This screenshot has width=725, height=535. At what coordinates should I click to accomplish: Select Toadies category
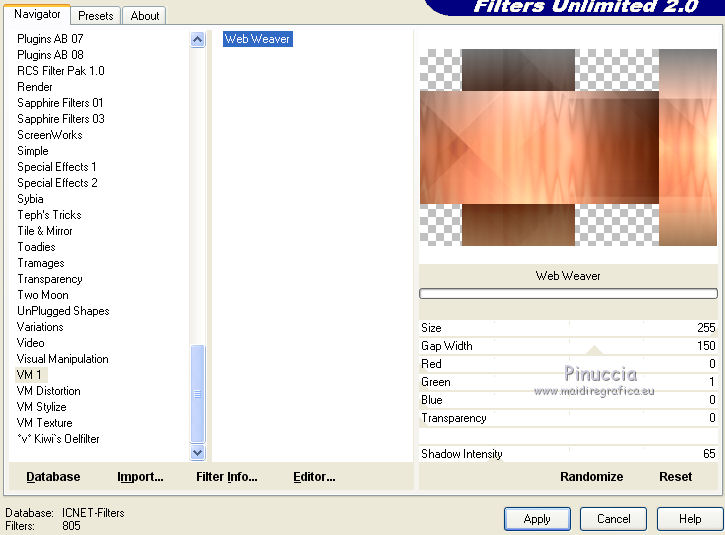(36, 247)
